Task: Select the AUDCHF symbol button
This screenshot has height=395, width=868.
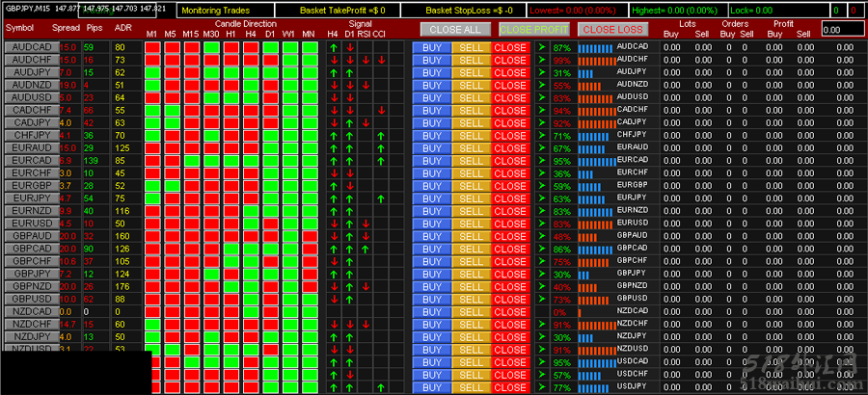Action: coord(32,60)
